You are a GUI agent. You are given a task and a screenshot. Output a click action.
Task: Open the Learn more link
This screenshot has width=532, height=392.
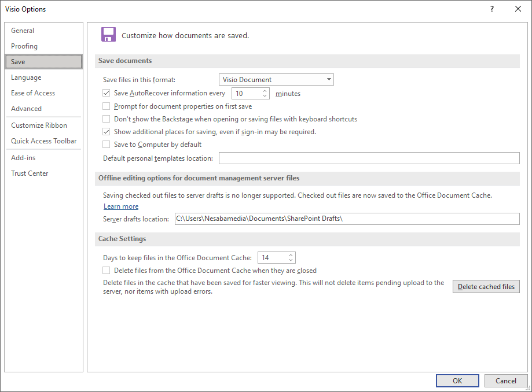pos(121,206)
